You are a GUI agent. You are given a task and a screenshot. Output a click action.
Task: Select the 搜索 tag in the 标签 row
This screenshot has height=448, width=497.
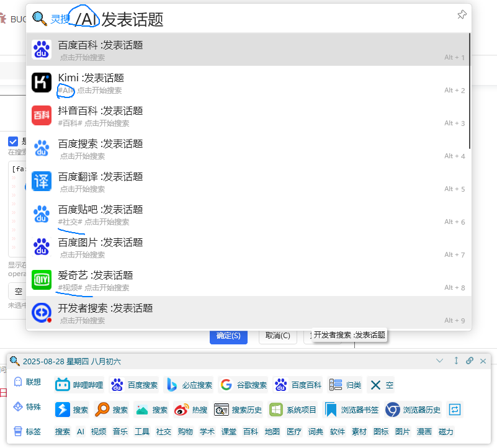tap(63, 431)
